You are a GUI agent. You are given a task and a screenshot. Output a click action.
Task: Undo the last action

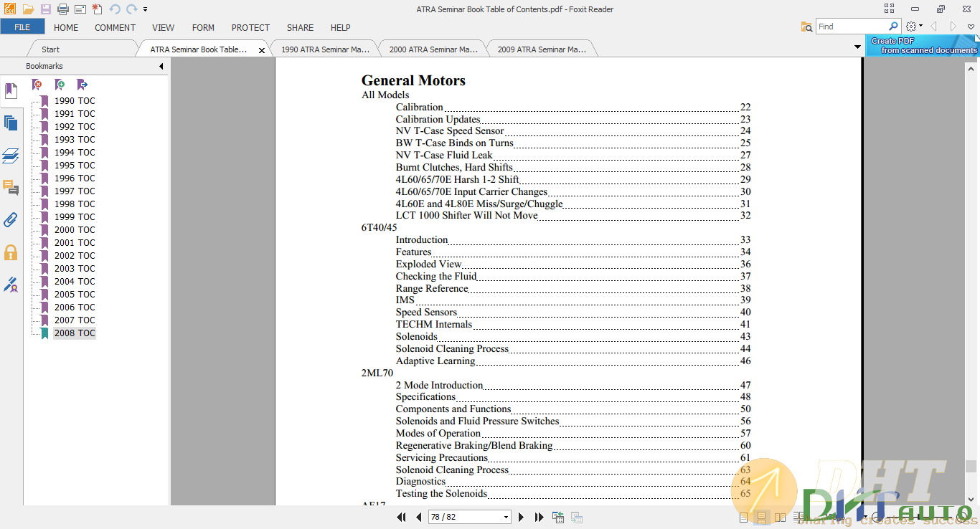[x=115, y=9]
